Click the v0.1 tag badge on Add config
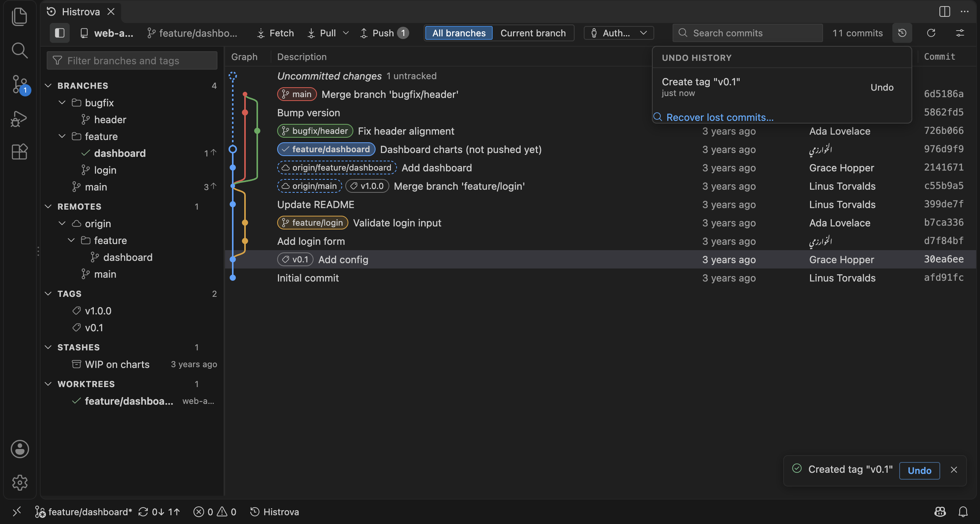This screenshot has width=980, height=524. tap(295, 259)
